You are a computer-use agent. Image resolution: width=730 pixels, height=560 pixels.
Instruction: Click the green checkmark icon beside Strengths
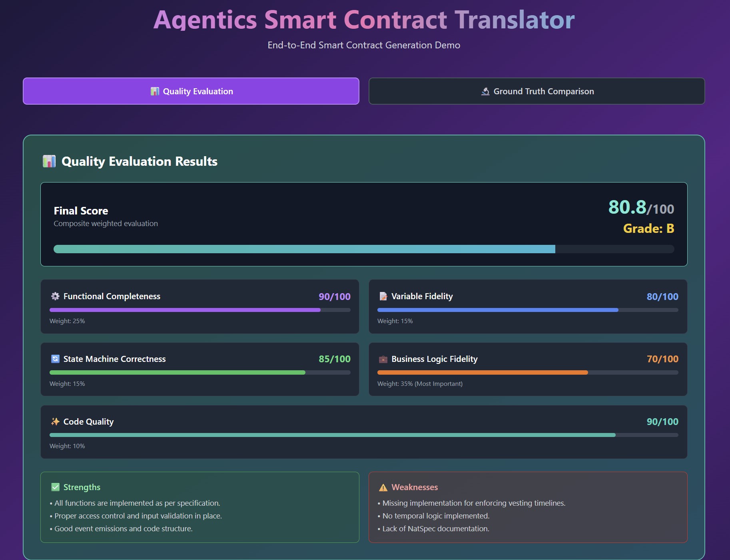55,487
